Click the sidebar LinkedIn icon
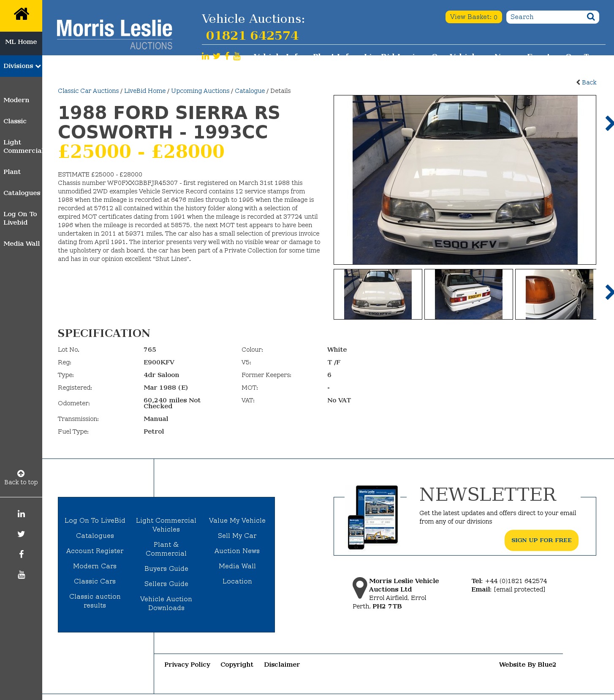This screenshot has width=614, height=700. click(21, 514)
